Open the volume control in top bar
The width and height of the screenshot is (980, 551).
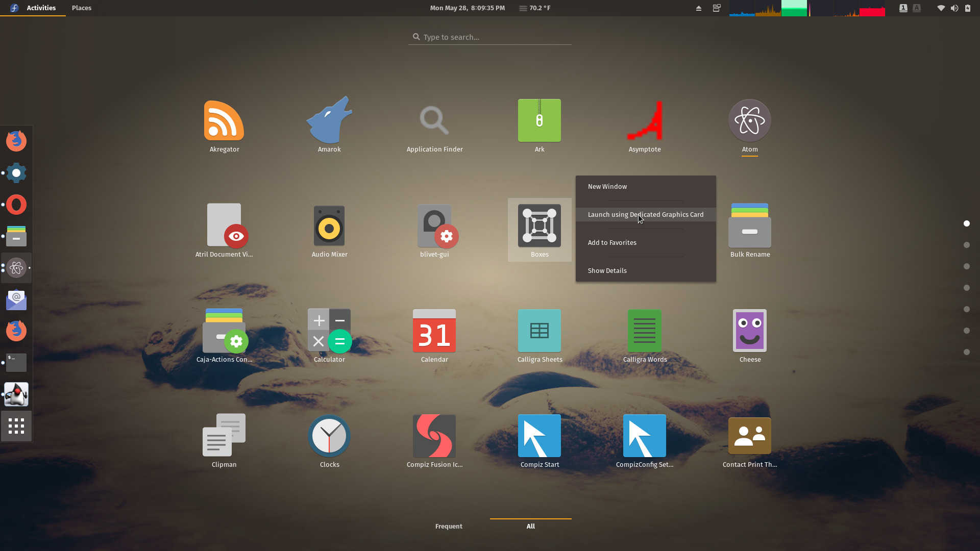tap(954, 8)
